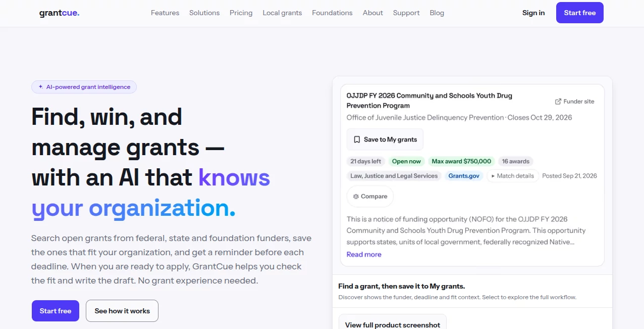Viewport: 644px width, 329px height.
Task: Click the Compare button
Action: click(x=370, y=197)
